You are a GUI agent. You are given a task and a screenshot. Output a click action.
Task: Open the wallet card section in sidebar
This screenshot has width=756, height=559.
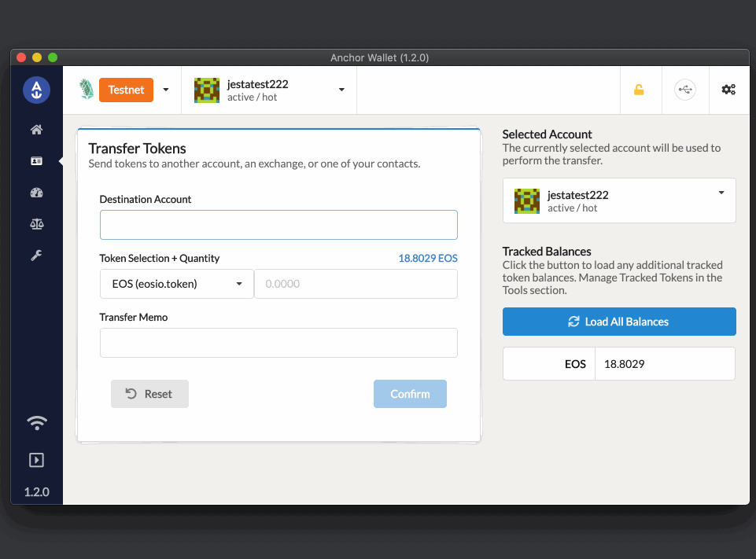coord(37,161)
